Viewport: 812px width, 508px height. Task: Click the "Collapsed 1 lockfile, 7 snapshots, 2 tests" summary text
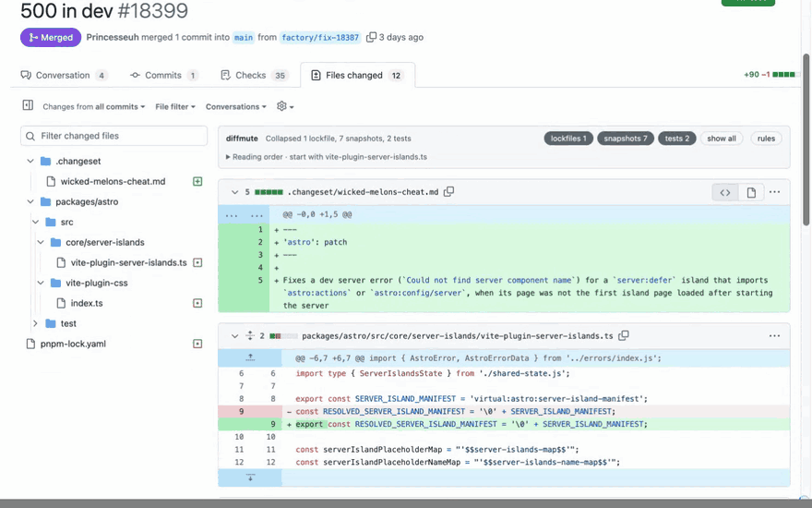tap(338, 139)
